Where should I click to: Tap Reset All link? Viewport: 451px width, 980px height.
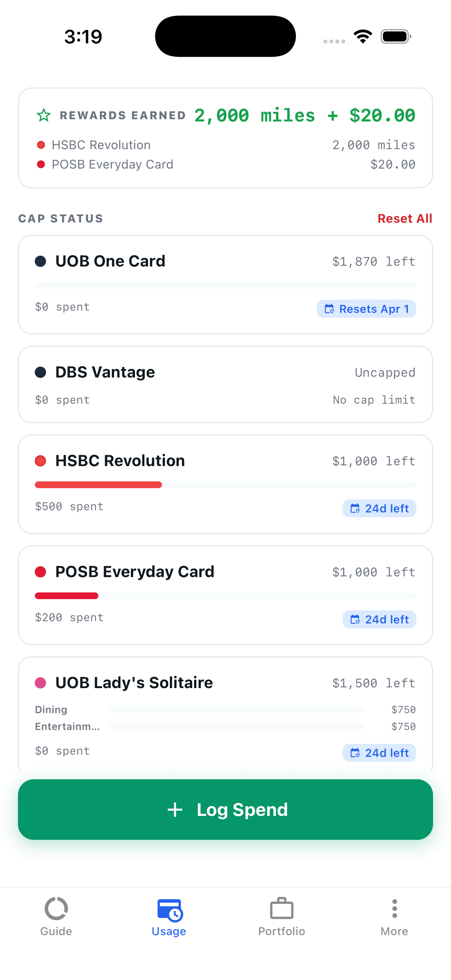click(x=405, y=218)
